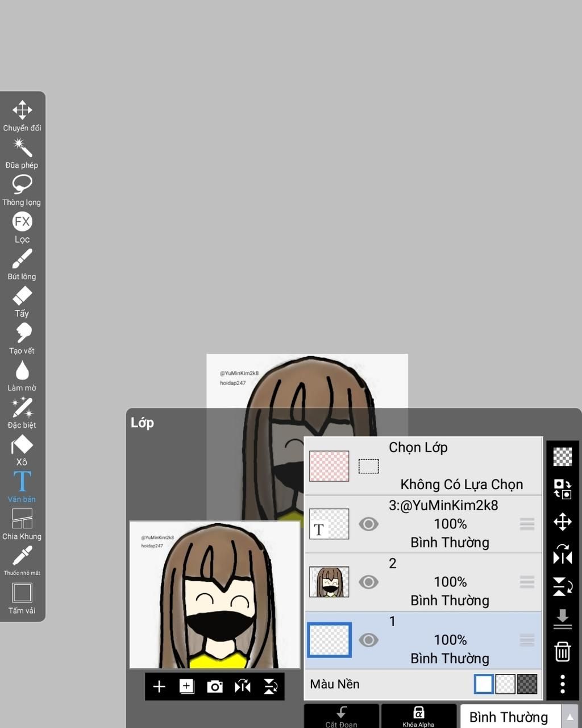Click Chọn Lớp selection layer row

click(423, 466)
